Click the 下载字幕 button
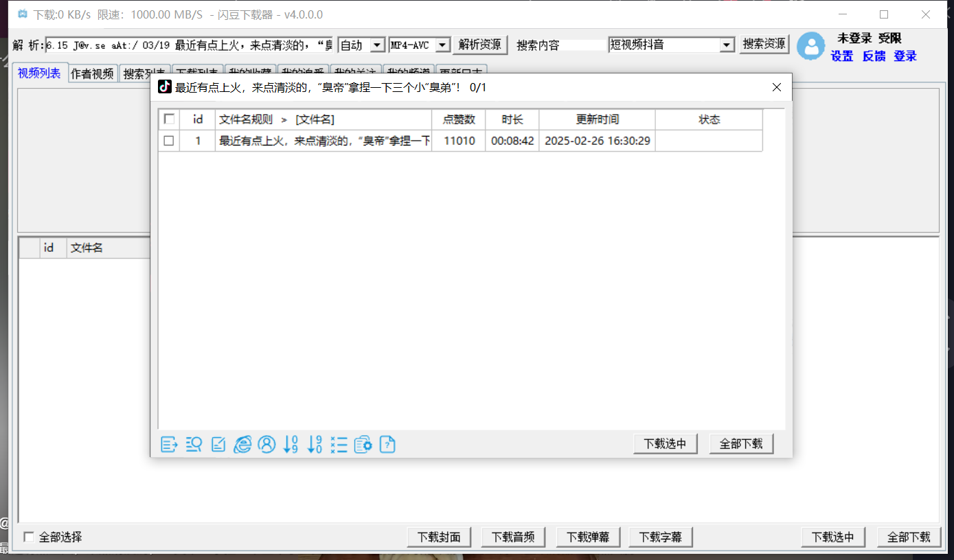The width and height of the screenshot is (954, 560). (661, 537)
